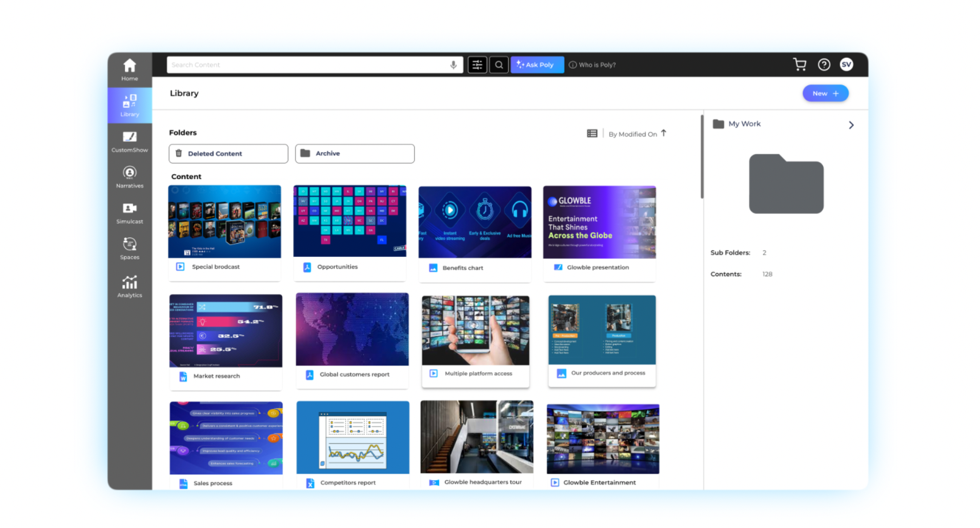Screen dimensions: 980x528
Task: Open the shopping cart
Action: [x=800, y=64]
